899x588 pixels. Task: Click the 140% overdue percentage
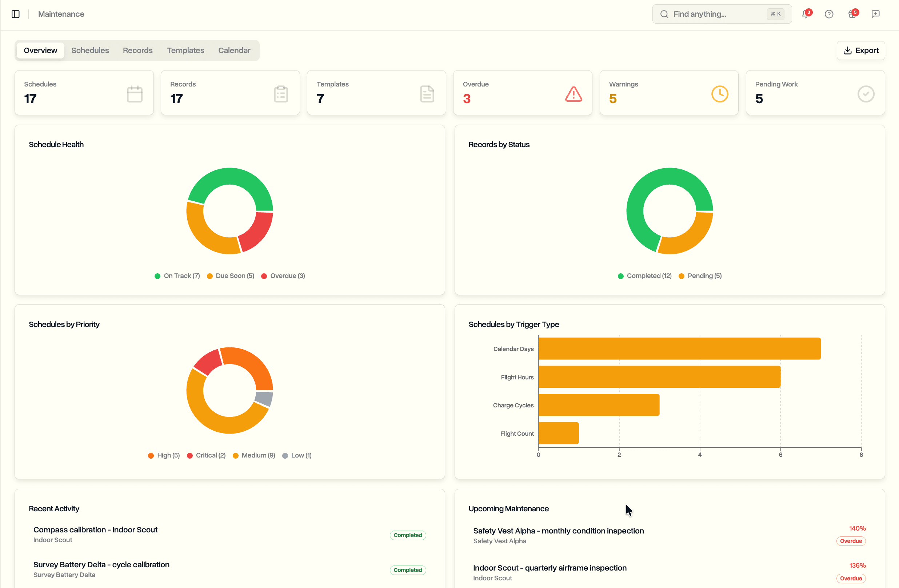(857, 528)
